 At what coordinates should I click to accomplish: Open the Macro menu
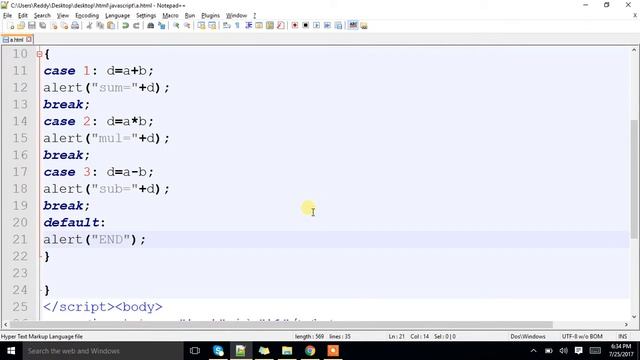170,16
